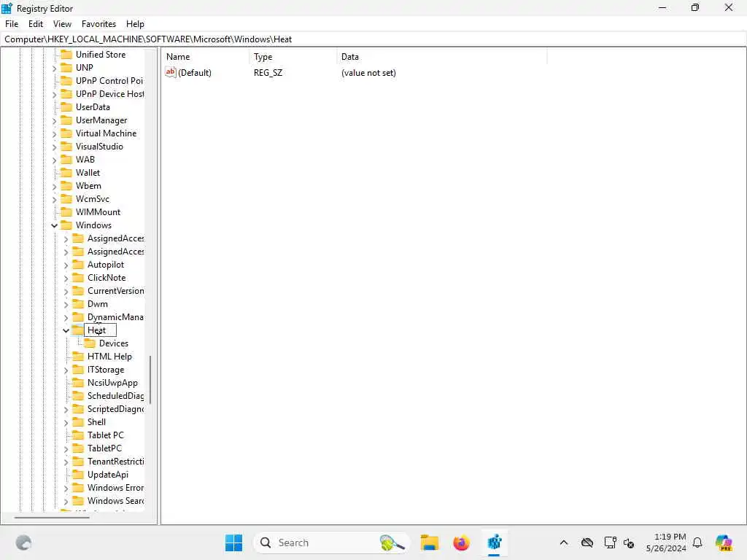Expand the Shell key
747x560 pixels.
pyautogui.click(x=66, y=422)
